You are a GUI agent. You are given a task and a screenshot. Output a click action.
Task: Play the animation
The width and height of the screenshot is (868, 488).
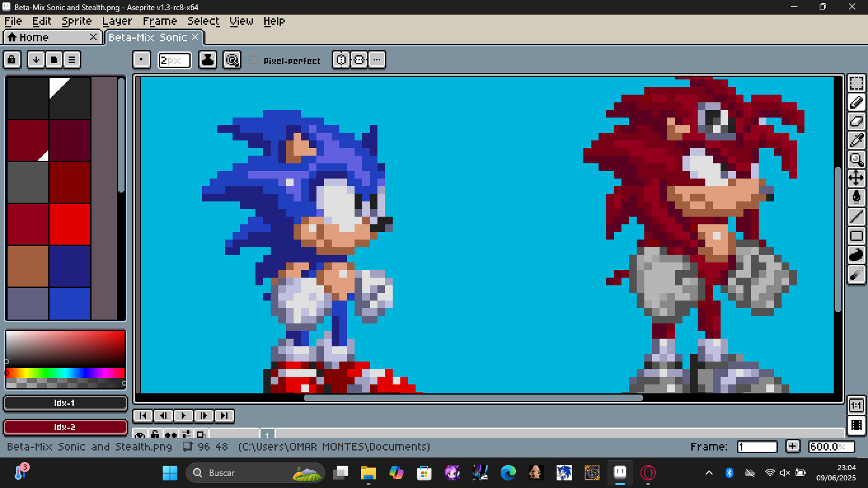point(184,415)
